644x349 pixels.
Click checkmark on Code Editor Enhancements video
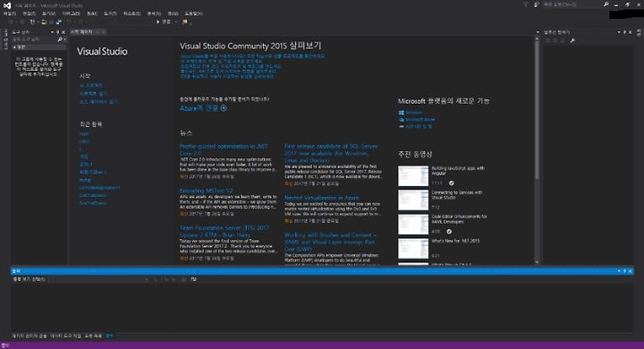point(449,232)
